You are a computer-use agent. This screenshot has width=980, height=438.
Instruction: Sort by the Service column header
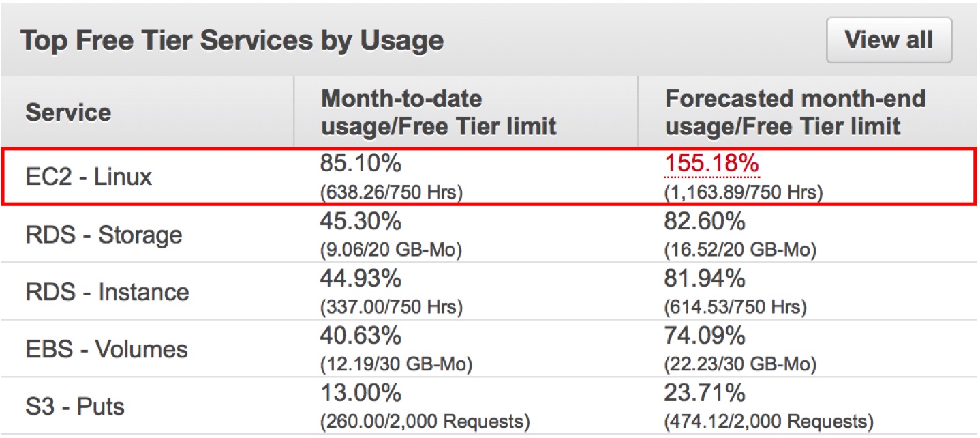[x=68, y=113]
